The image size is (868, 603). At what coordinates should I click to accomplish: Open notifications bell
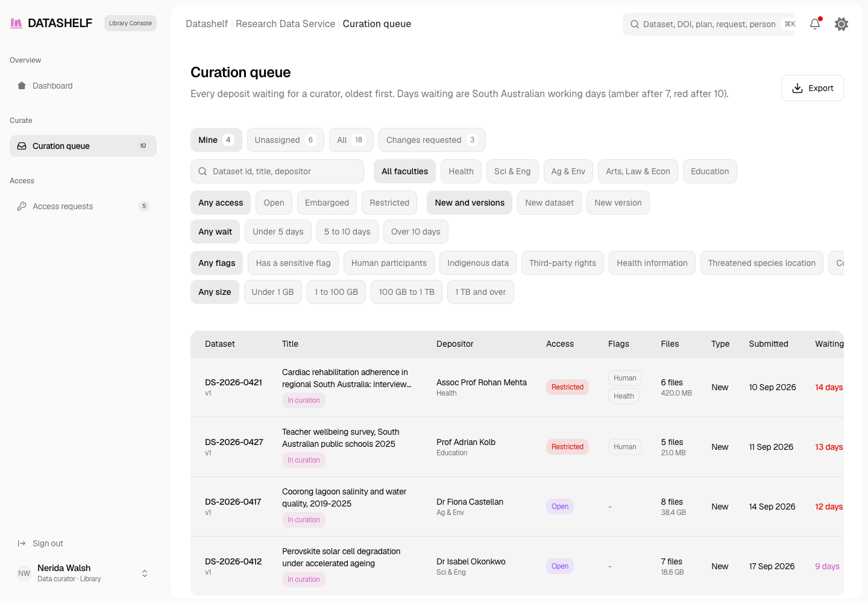[x=815, y=24]
